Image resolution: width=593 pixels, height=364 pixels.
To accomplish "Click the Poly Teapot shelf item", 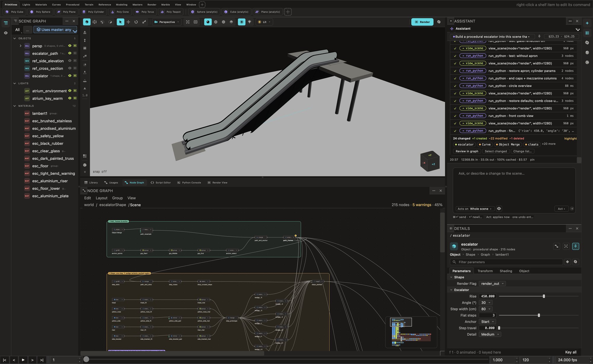I will 170,12.
